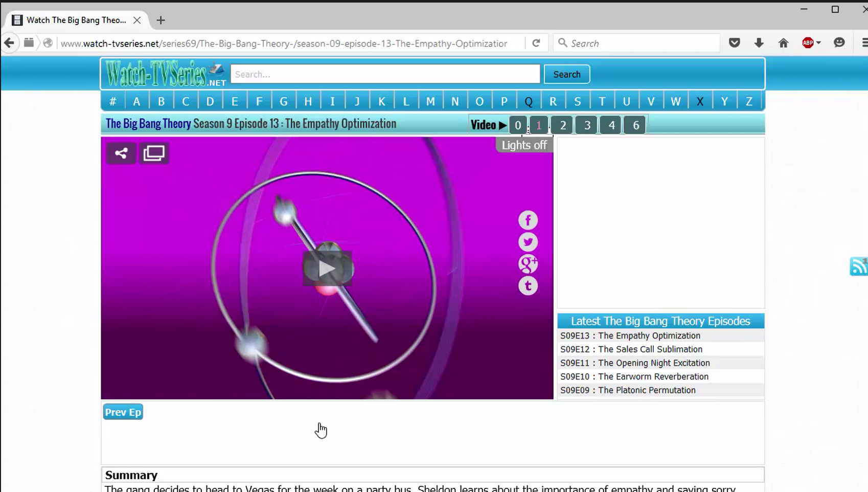Screen dimensions: 868x492
Task: Select the Watch The Big Bang Theory browser tab
Action: click(77, 20)
